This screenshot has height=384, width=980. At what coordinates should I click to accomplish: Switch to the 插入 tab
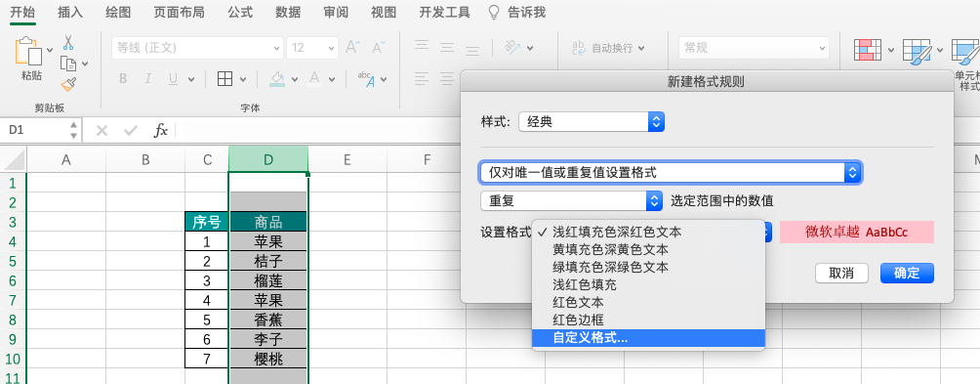pos(70,12)
